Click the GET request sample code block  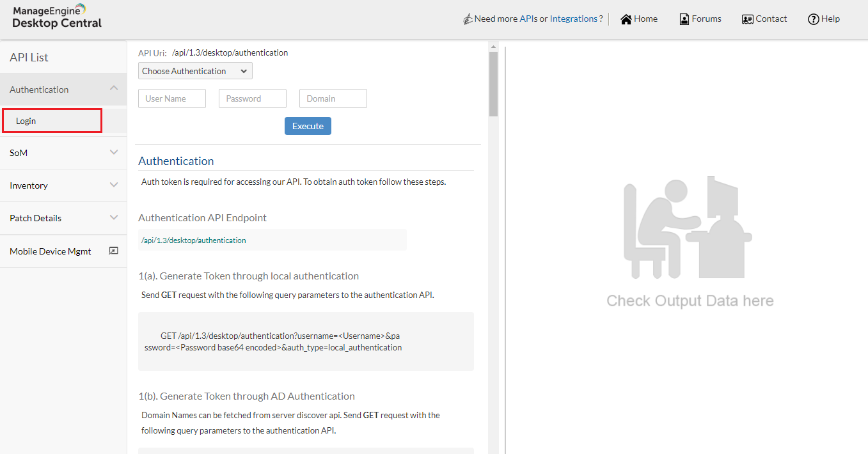tap(306, 341)
